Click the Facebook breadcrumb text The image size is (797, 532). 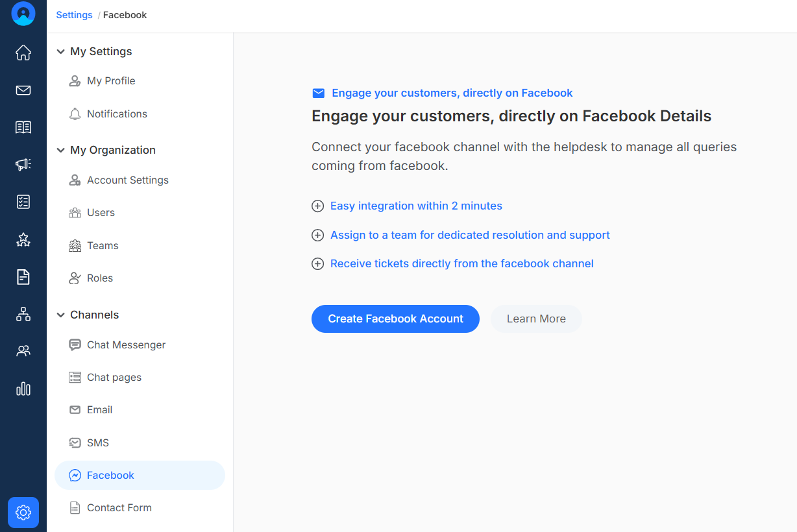tap(125, 15)
